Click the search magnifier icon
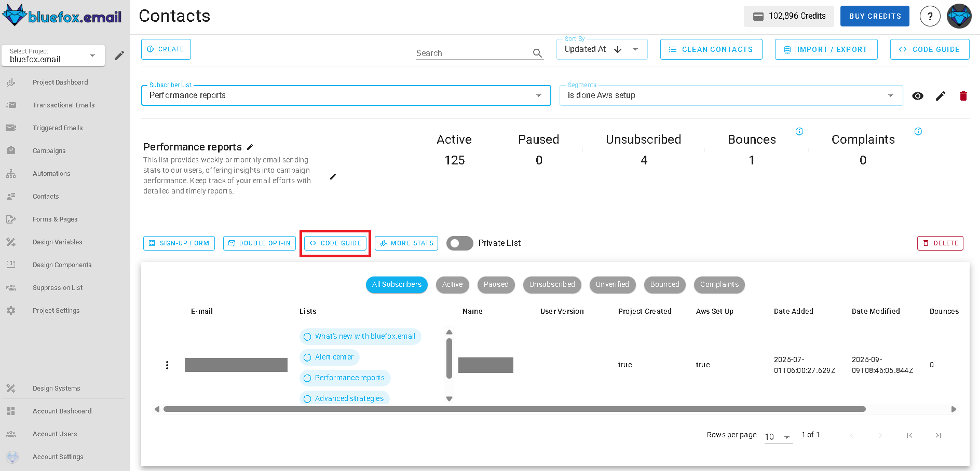The width and height of the screenshot is (980, 471). point(537,53)
